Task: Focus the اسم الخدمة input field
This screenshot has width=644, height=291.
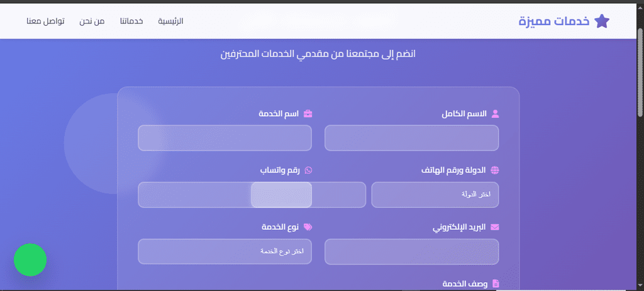Action: pyautogui.click(x=225, y=138)
